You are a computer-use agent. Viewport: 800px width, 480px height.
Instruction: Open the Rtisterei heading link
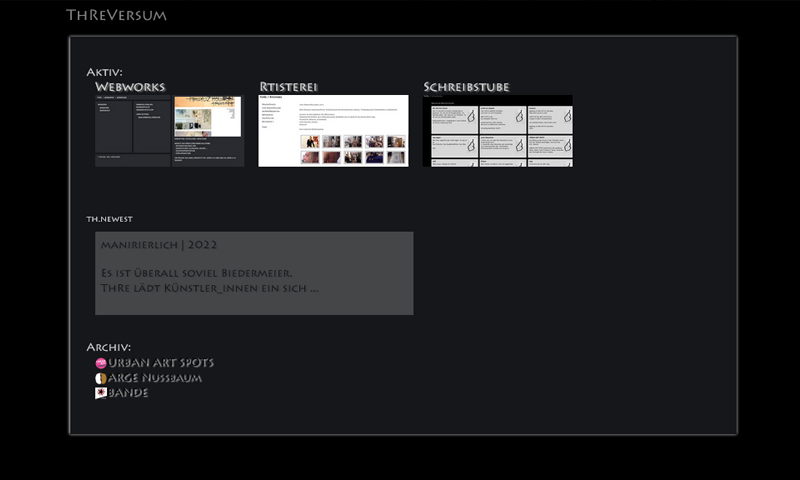(x=288, y=87)
